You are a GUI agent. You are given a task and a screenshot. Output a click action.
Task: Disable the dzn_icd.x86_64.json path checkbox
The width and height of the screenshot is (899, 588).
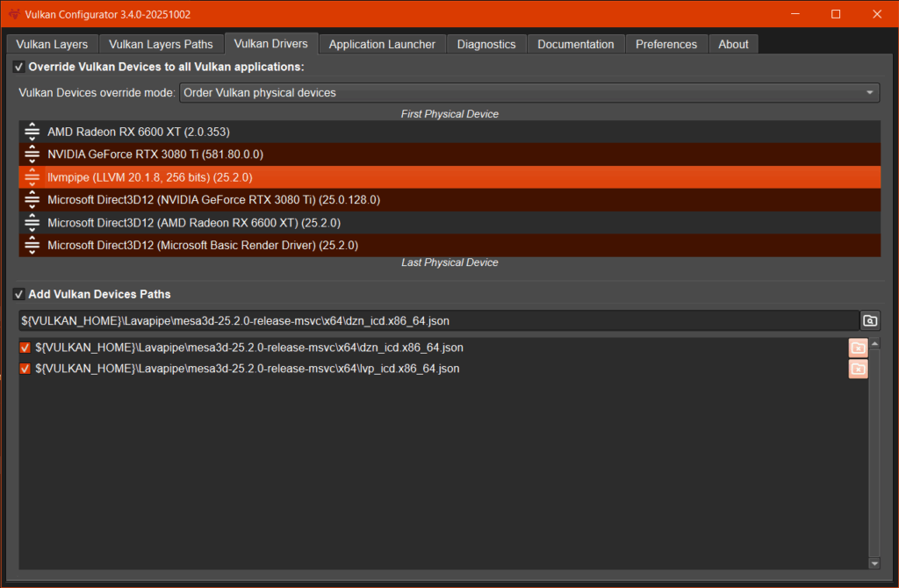pyautogui.click(x=25, y=348)
